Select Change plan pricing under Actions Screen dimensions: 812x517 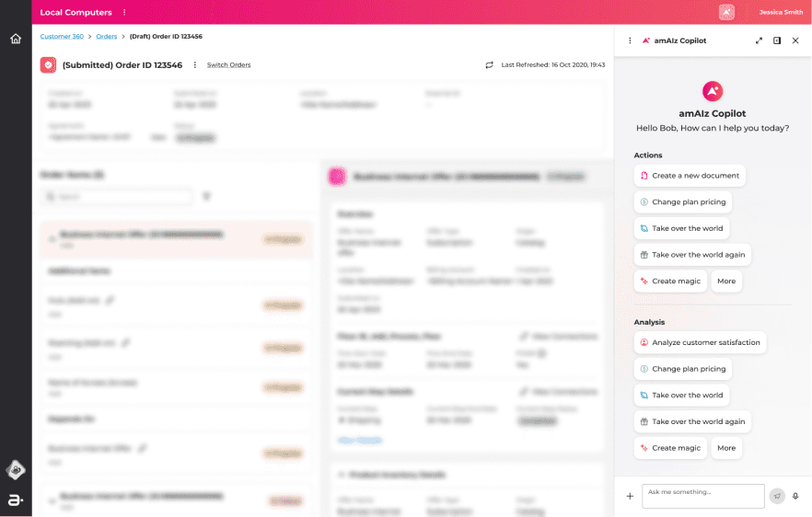point(683,201)
